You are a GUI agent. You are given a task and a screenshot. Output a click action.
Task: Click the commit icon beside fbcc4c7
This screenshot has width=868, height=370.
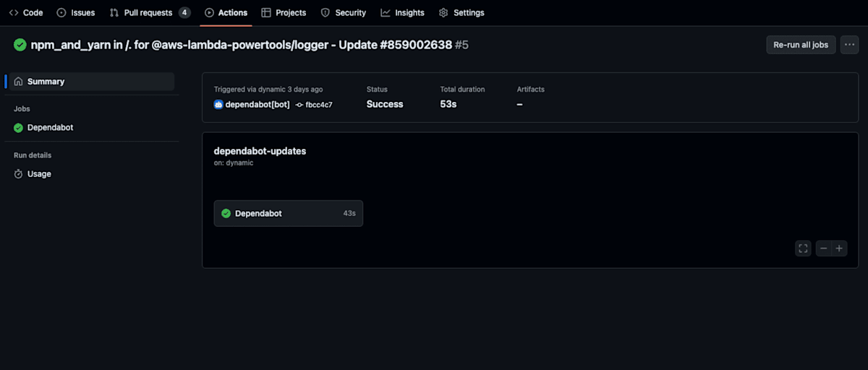pos(299,105)
